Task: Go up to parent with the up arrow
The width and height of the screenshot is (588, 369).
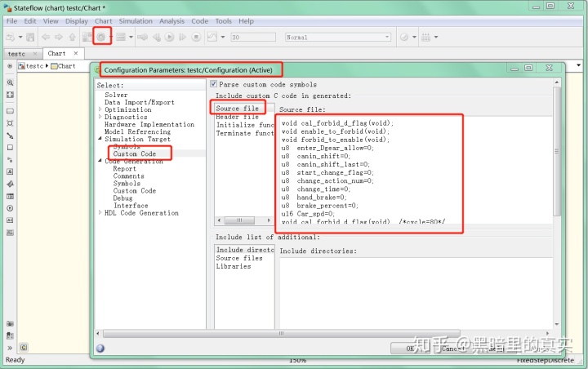Action: point(73,37)
